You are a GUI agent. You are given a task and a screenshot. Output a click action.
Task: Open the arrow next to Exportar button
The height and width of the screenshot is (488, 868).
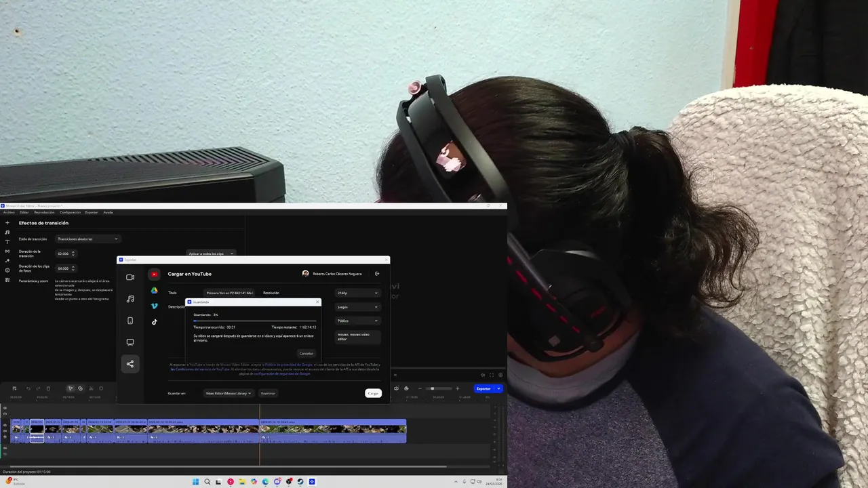499,388
